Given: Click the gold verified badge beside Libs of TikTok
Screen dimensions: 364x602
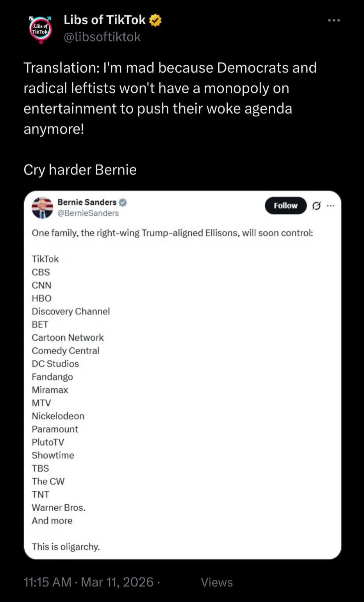Looking at the screenshot, I should point(155,20).
